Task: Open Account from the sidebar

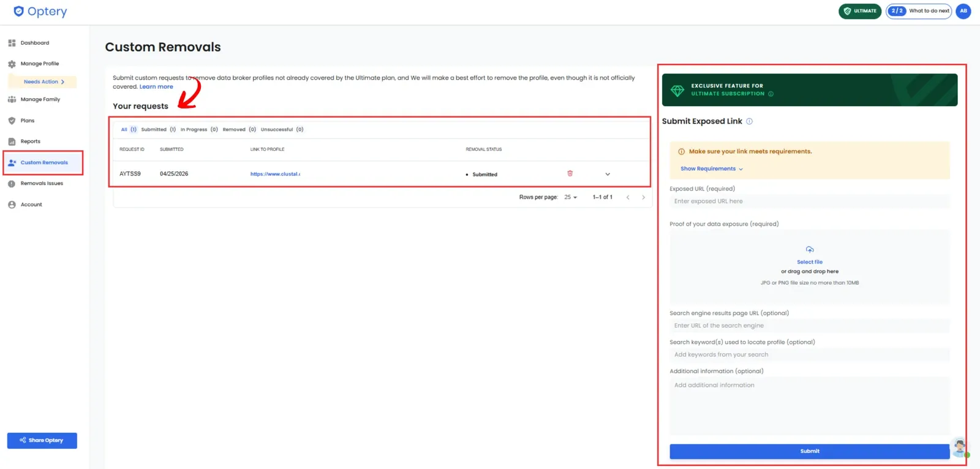Action: click(x=31, y=205)
